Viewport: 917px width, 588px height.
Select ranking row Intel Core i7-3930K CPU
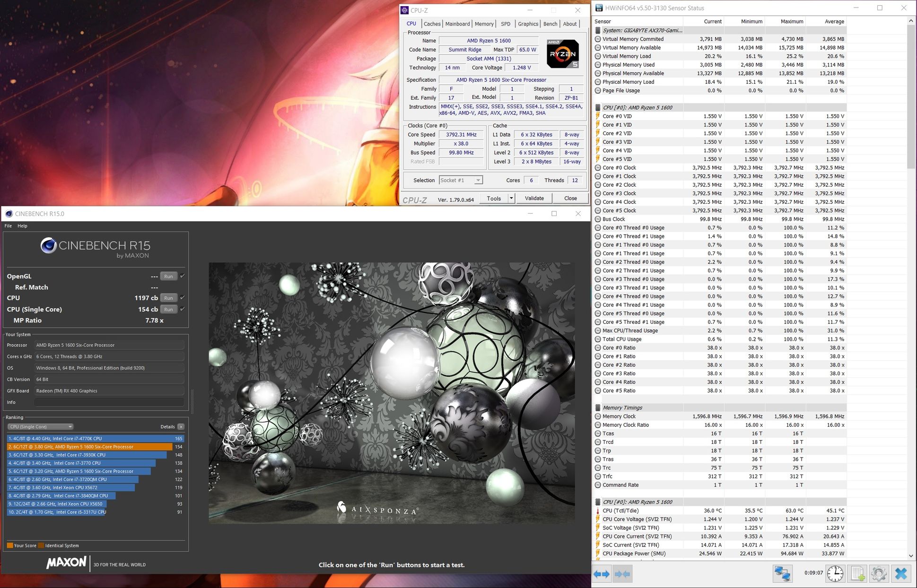click(95, 455)
